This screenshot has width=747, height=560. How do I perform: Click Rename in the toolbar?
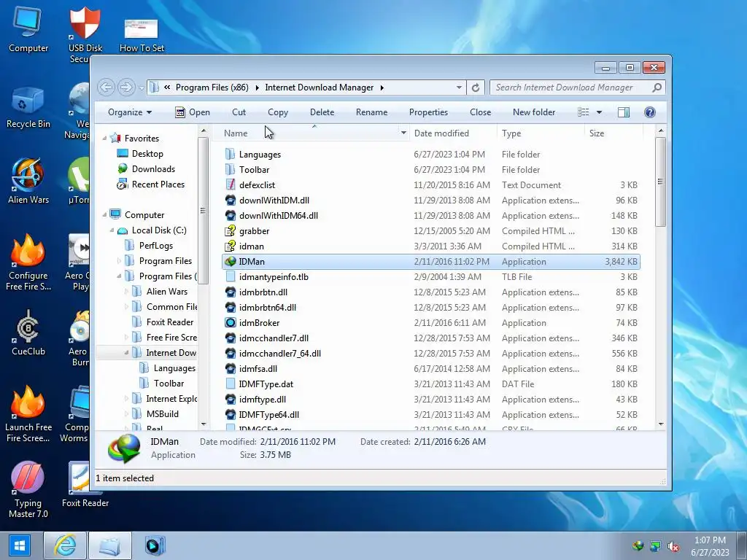(371, 112)
